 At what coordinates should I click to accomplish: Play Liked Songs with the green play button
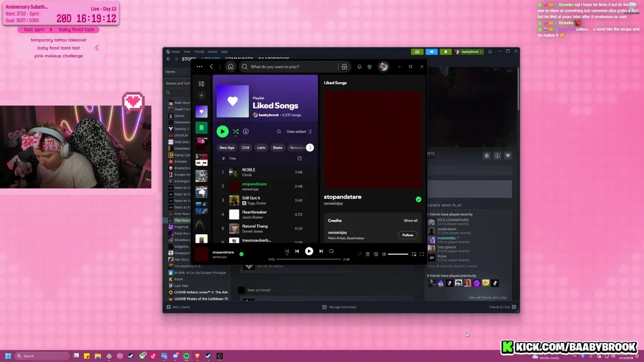point(222,131)
